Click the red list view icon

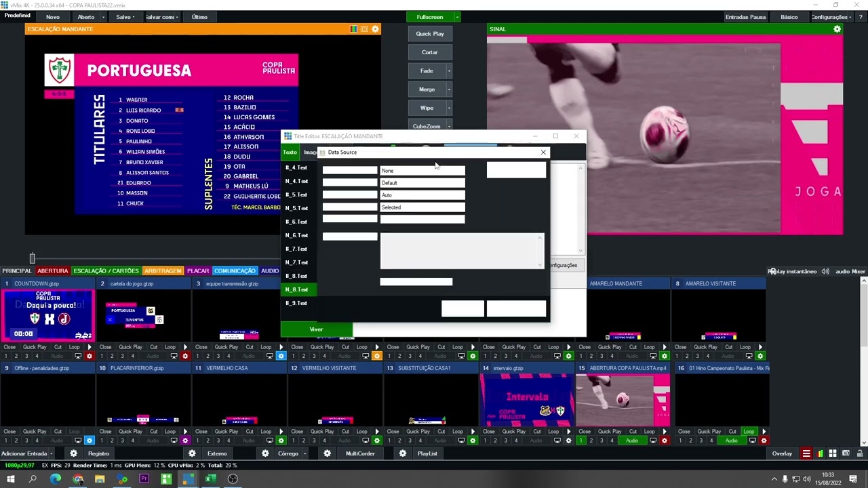pos(806,453)
